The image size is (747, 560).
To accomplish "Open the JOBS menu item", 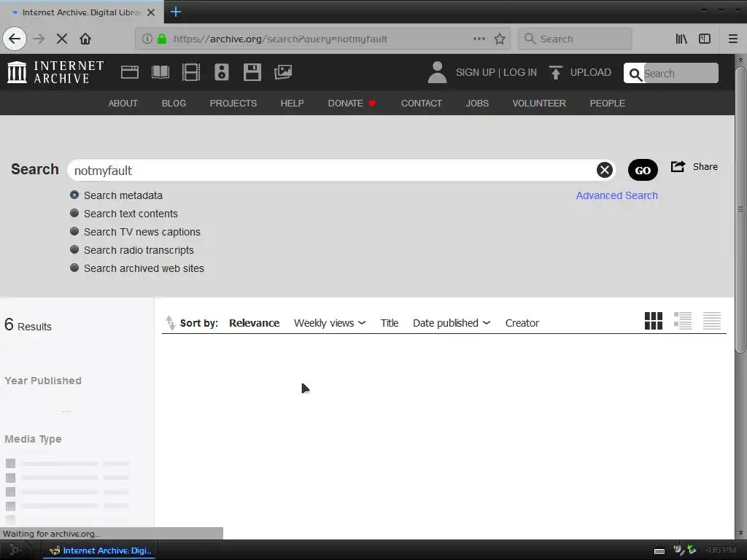I will coord(477,104).
